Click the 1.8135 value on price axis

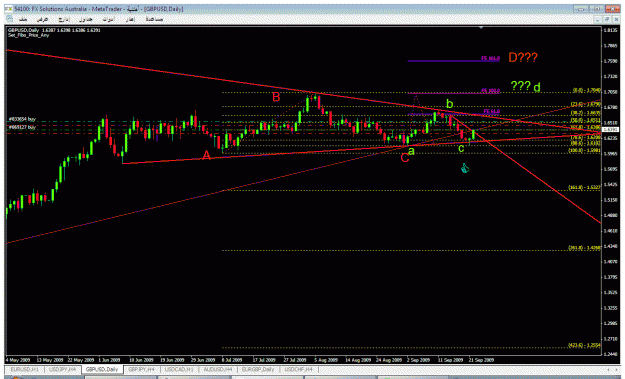(x=610, y=30)
